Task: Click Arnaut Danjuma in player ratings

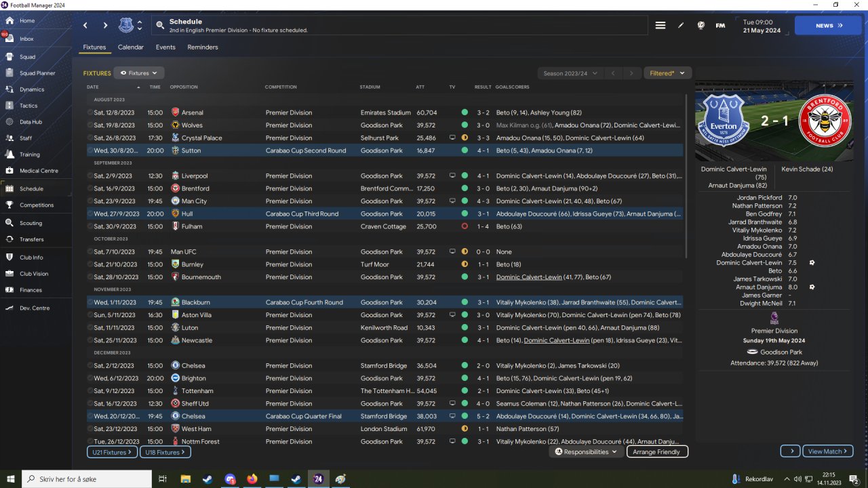Action: 759,287
